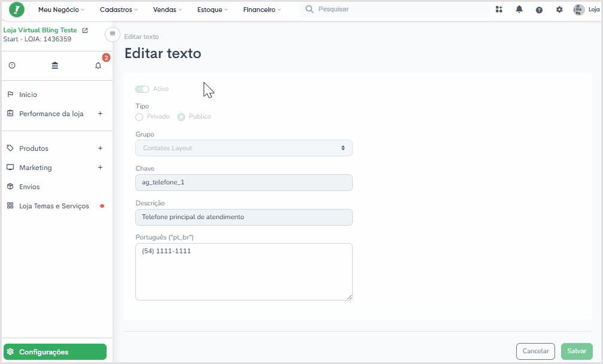The image size is (603, 364).
Task: Open the Financeiro menu
Action: pos(262,10)
